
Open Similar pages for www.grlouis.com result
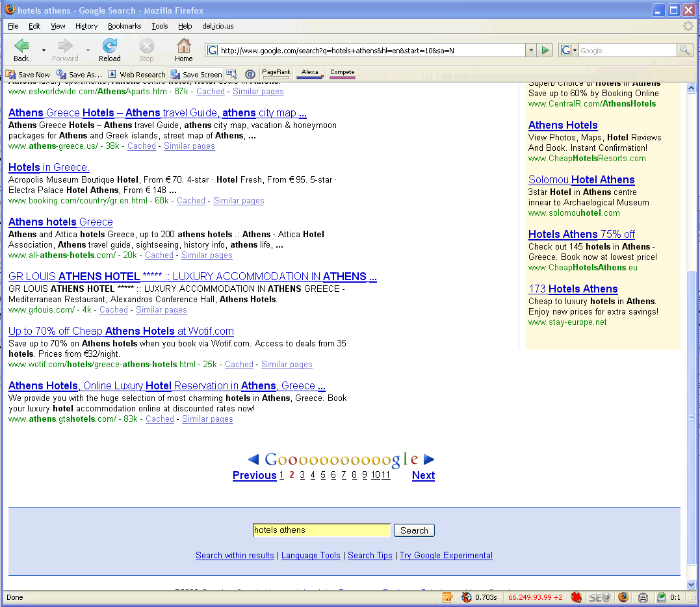tap(161, 310)
